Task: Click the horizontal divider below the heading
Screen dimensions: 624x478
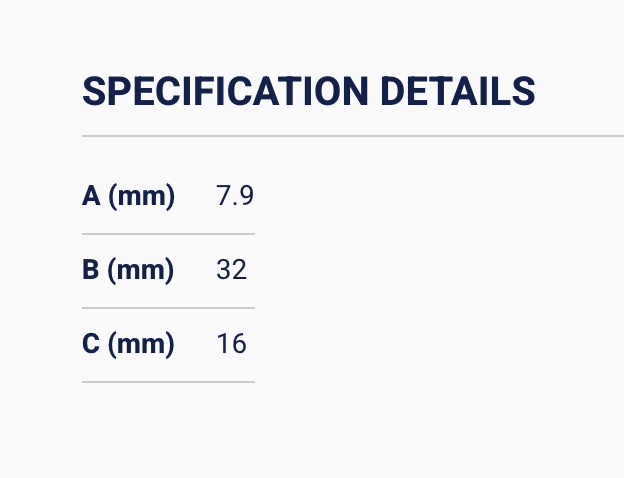Action: pos(352,135)
